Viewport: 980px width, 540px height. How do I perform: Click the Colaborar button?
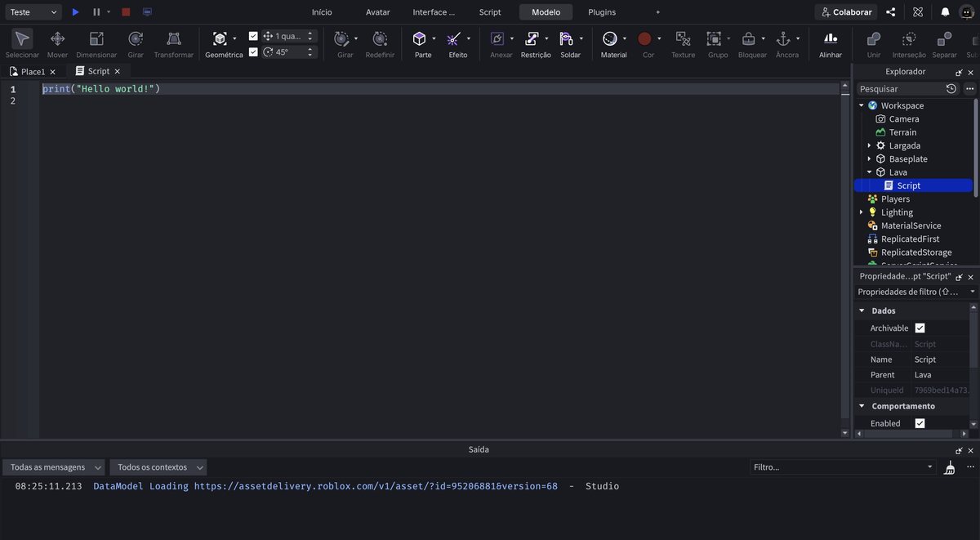pos(846,12)
